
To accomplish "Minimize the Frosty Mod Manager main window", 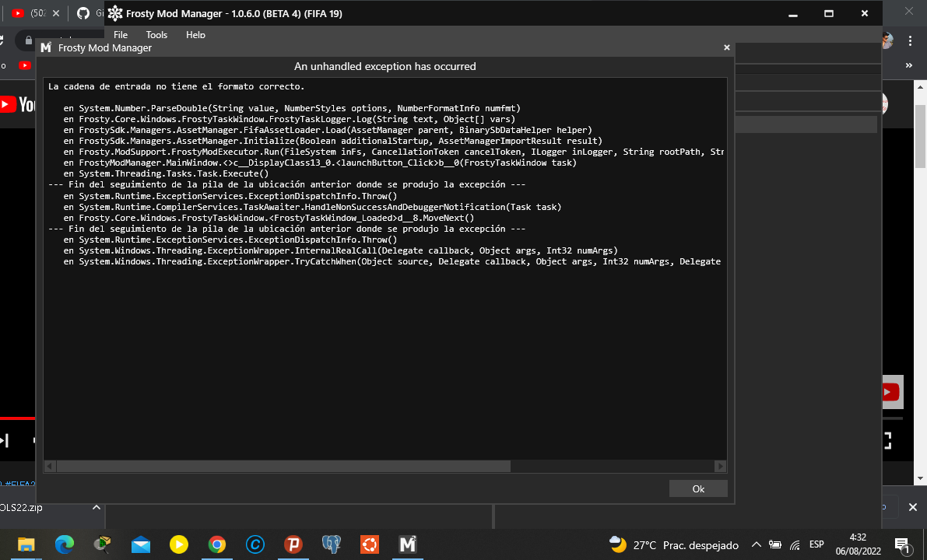I will [793, 13].
